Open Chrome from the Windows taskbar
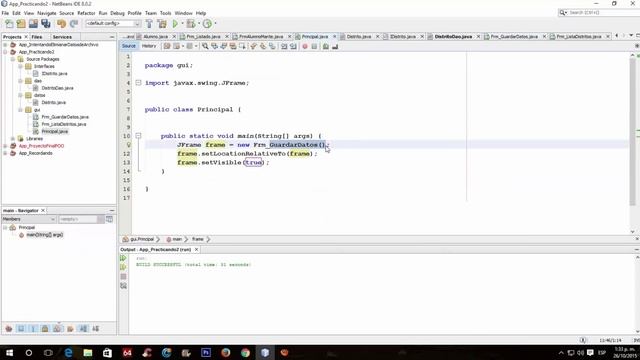 click(245, 352)
